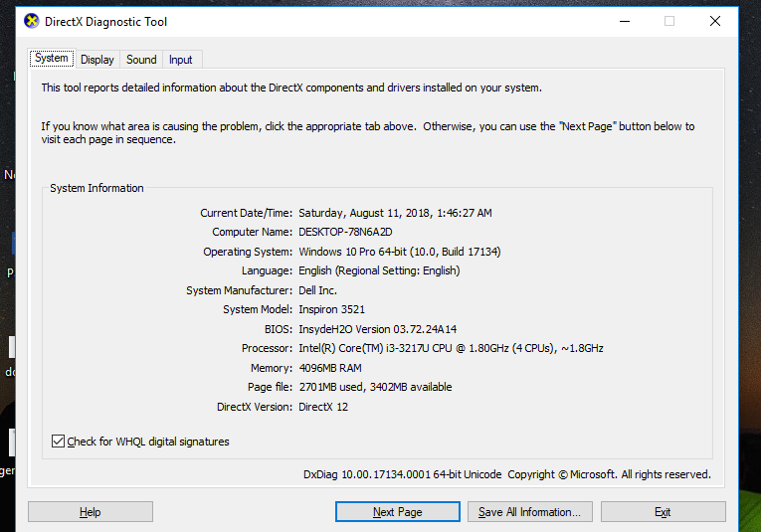Close the DirectX Diagnostic Tool window
The image size is (761, 532).
(715, 21)
